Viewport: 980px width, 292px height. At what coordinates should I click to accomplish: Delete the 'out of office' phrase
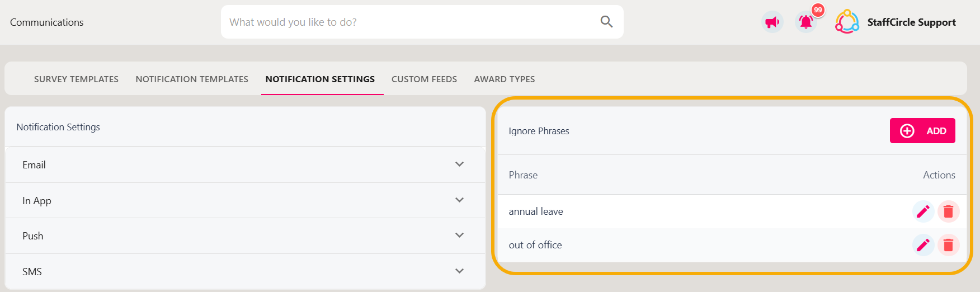coord(948,245)
